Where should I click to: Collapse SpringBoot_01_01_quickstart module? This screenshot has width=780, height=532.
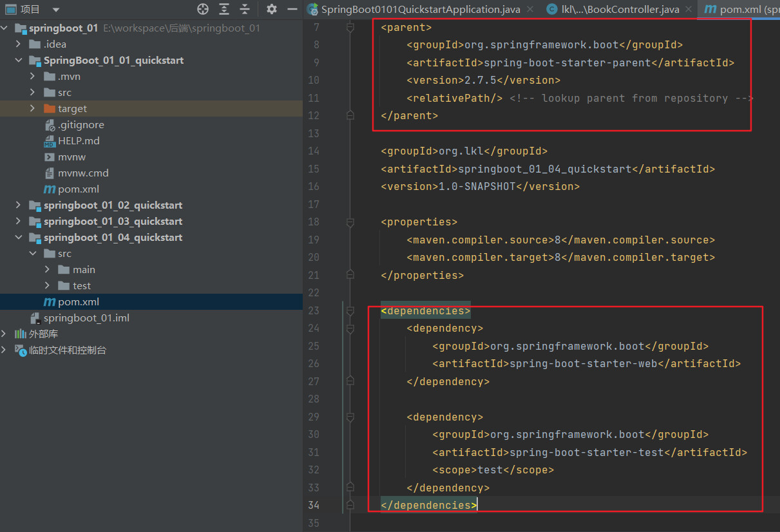point(19,61)
